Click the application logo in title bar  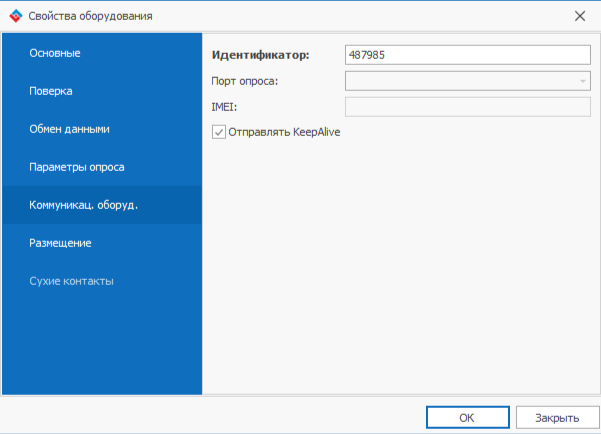click(14, 15)
